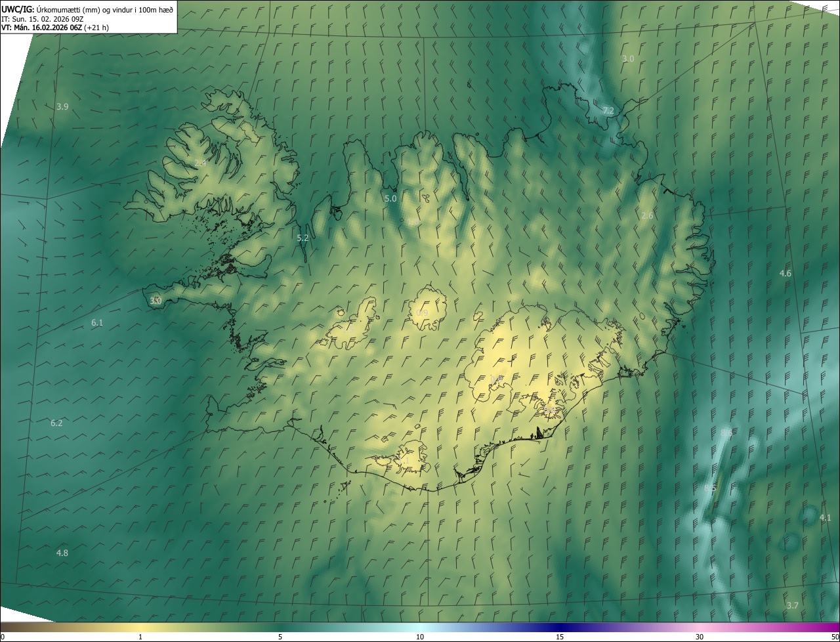840x642 pixels.
Task: Click the 3.7 value label
Action: (x=792, y=605)
